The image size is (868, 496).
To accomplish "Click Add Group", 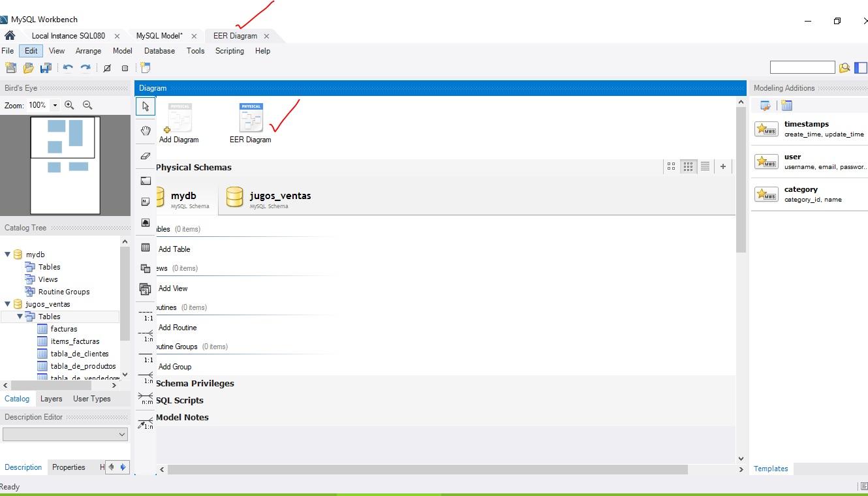I will (175, 367).
